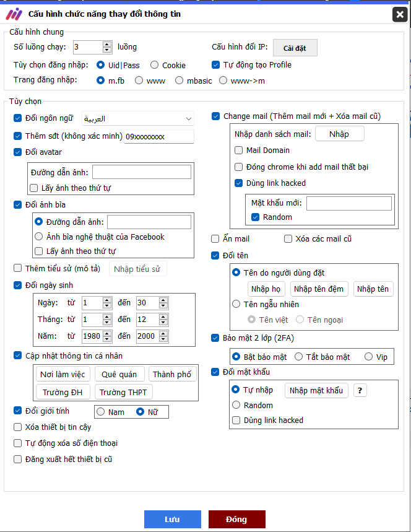
Task: Choose Tắt bảo mật radio option
Action: coord(299,357)
